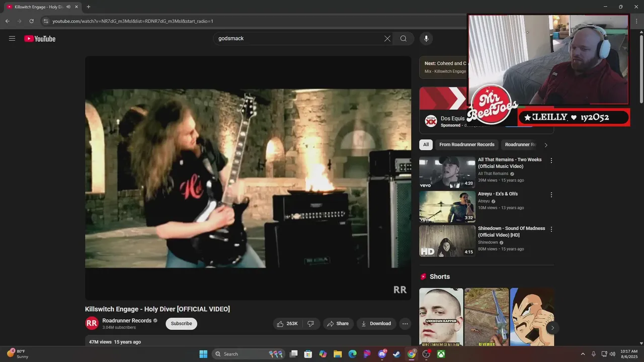Start voice search with microphone icon
Image resolution: width=644 pixels, height=362 pixels.
[x=426, y=39]
